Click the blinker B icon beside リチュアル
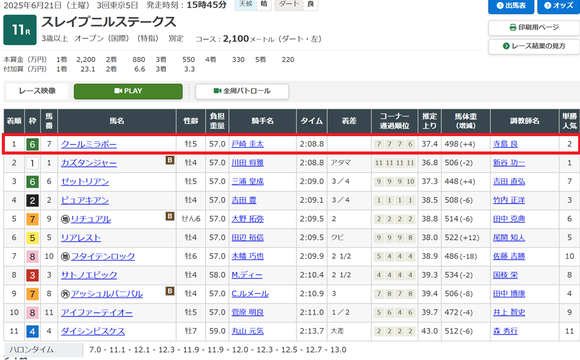The height and width of the screenshot is (360, 580). coord(170,216)
